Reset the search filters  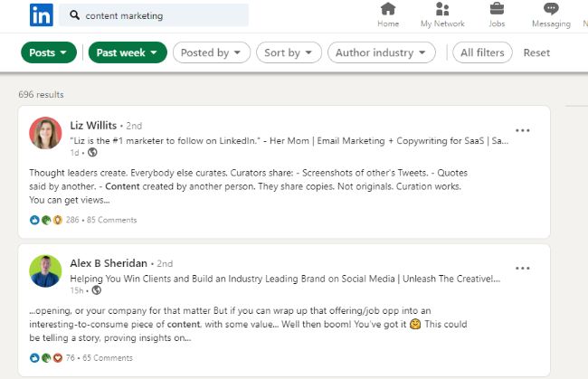tap(536, 52)
